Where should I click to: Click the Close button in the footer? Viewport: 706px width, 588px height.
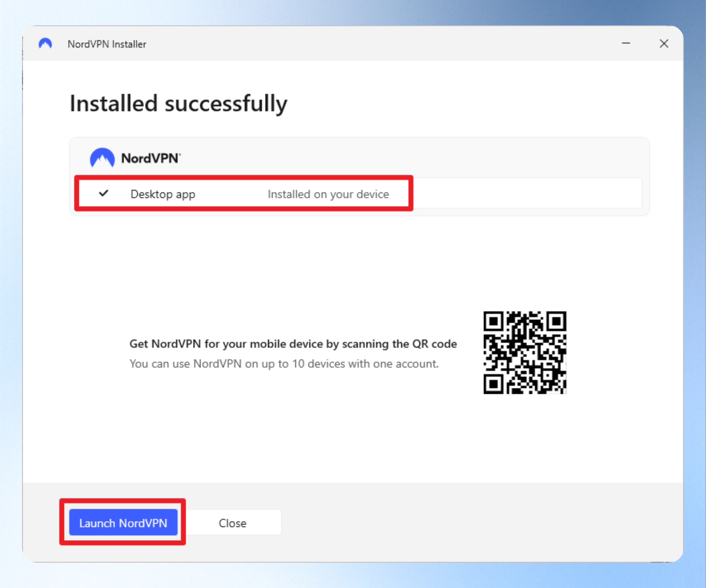(233, 522)
